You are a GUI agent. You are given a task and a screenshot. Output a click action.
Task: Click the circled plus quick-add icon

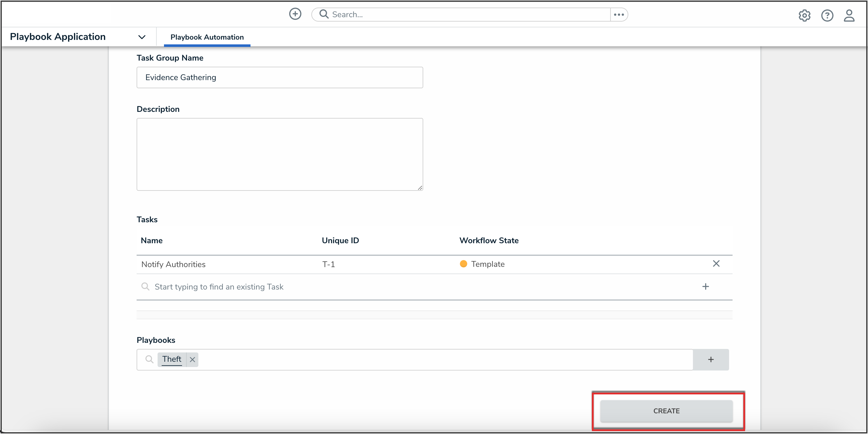point(295,14)
